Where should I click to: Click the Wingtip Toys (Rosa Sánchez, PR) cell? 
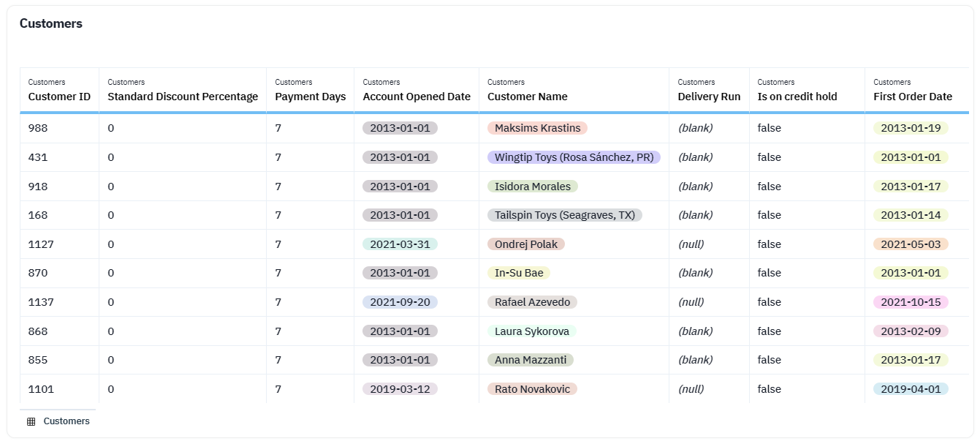pos(574,157)
